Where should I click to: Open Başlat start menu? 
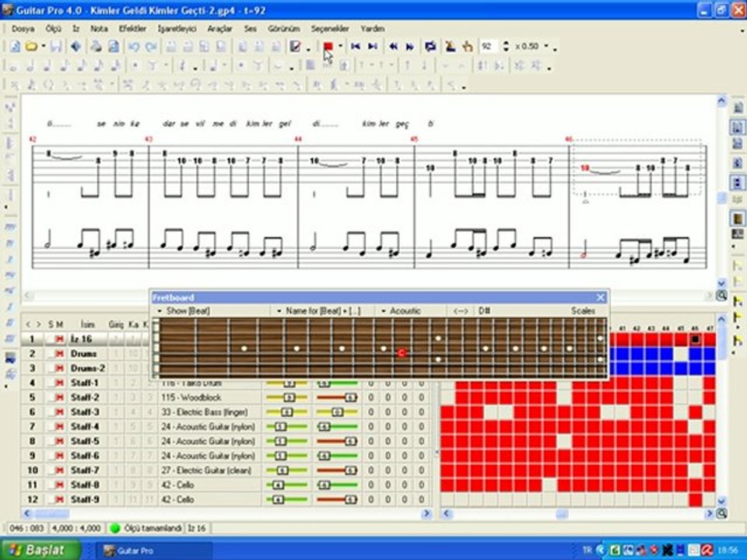click(x=41, y=550)
